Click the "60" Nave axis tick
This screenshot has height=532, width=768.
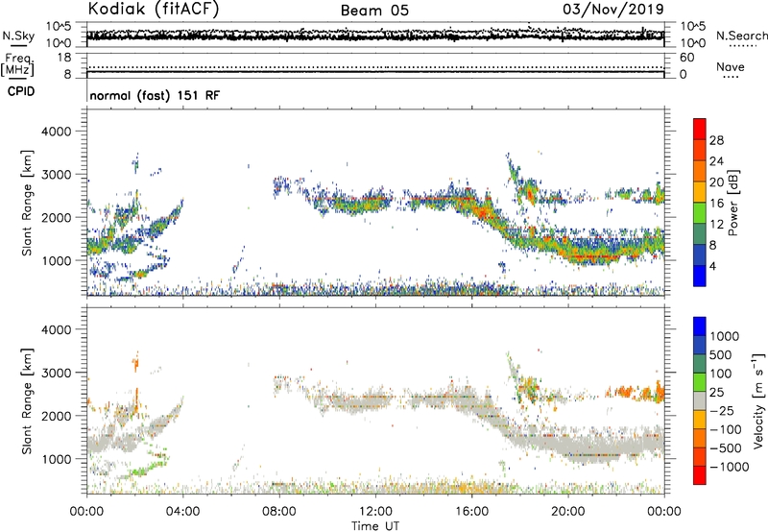pyautogui.click(x=686, y=58)
